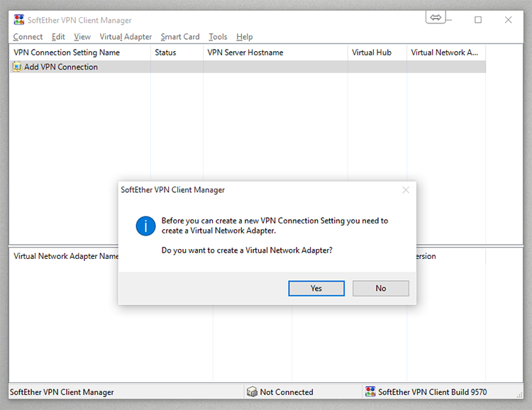The width and height of the screenshot is (532, 410).
Task: Open the Smart Card menu
Action: click(x=180, y=37)
